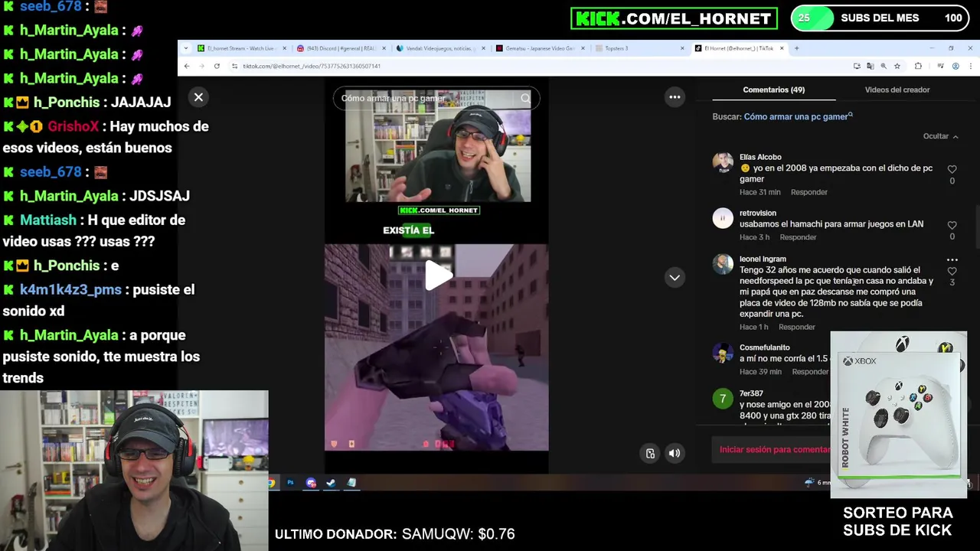The height and width of the screenshot is (551, 980).
Task: Click the username 7er387
Action: (752, 393)
